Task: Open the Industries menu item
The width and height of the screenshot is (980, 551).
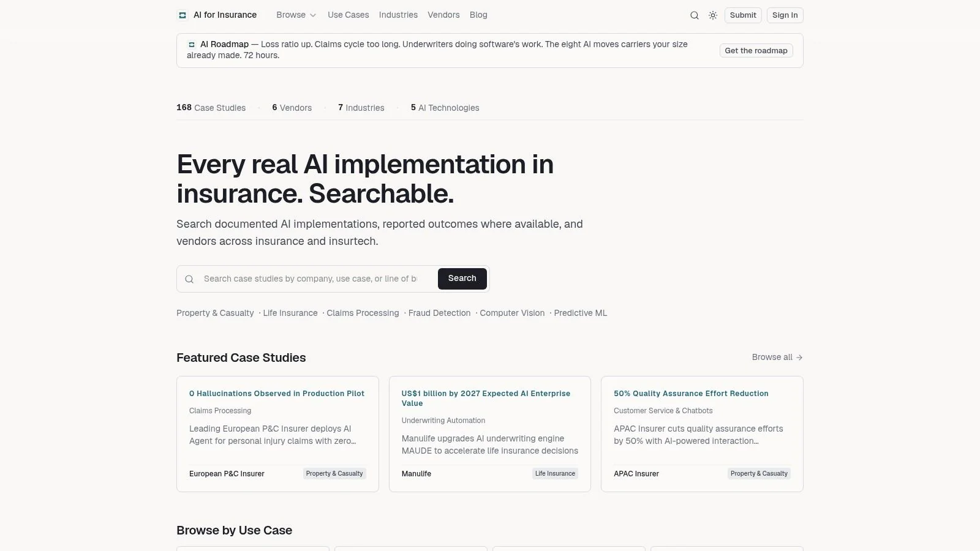Action: point(398,15)
